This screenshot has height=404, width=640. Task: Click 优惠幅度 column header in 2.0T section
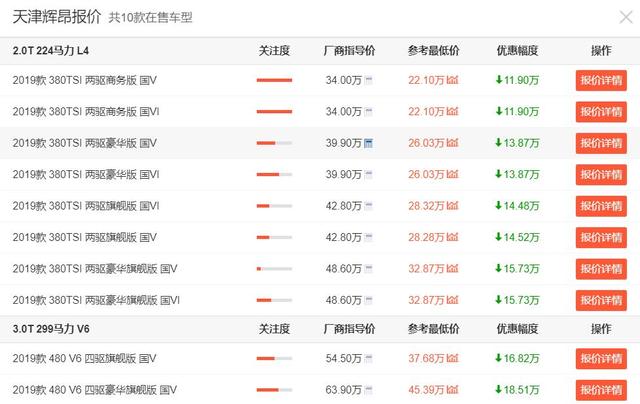[x=517, y=51]
